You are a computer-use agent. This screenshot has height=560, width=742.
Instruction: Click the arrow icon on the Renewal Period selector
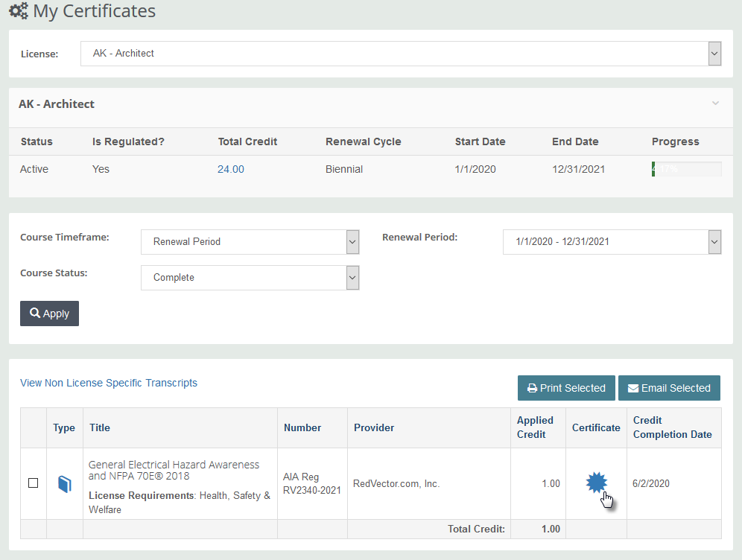click(713, 241)
